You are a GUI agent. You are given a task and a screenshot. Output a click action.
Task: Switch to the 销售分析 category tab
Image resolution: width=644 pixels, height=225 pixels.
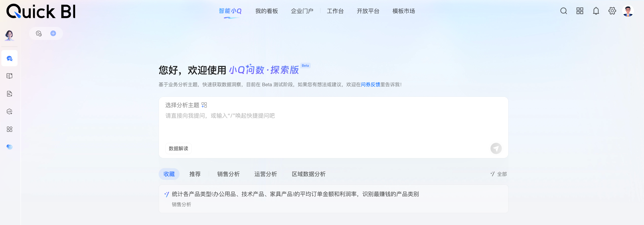228,174
